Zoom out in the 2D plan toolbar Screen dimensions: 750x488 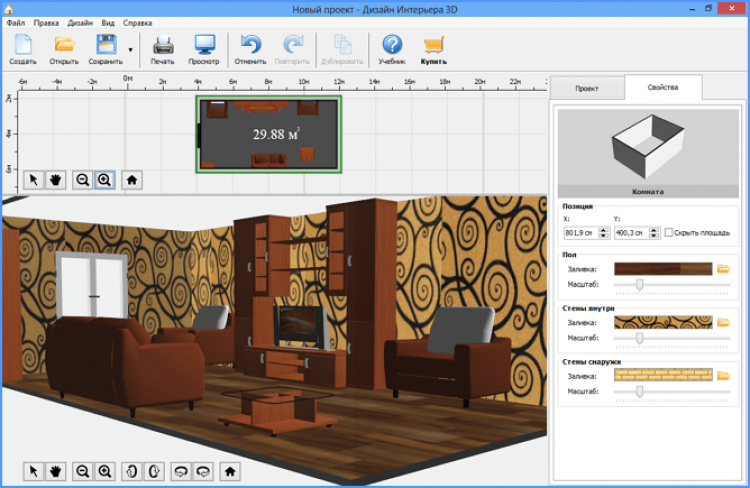83,180
